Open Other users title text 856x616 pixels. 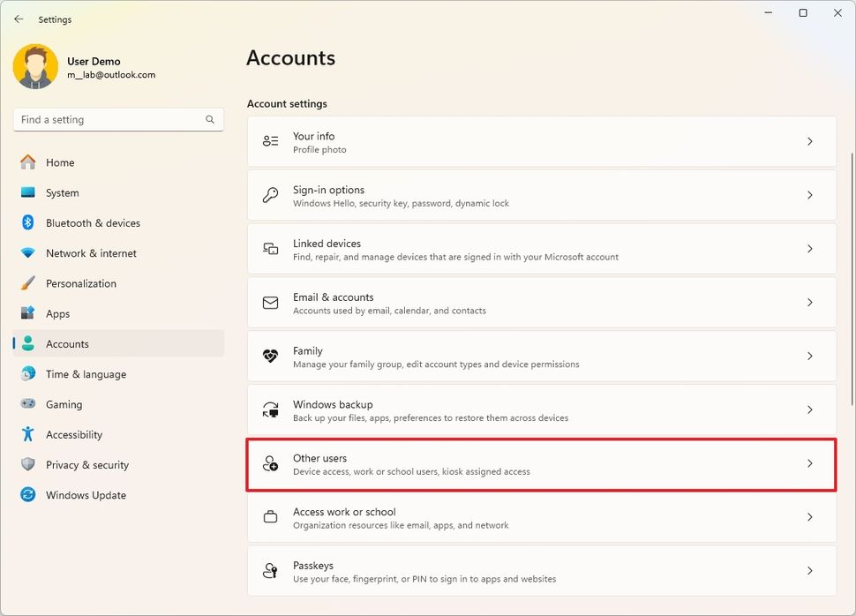coord(320,458)
